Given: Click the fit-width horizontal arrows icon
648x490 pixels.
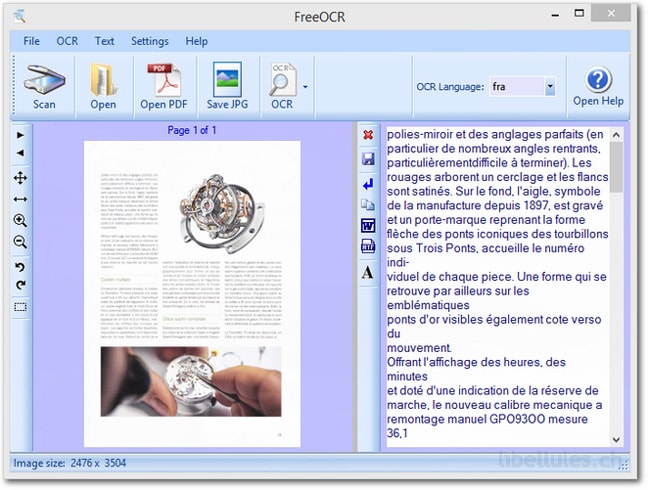Looking at the screenshot, I should [x=20, y=200].
